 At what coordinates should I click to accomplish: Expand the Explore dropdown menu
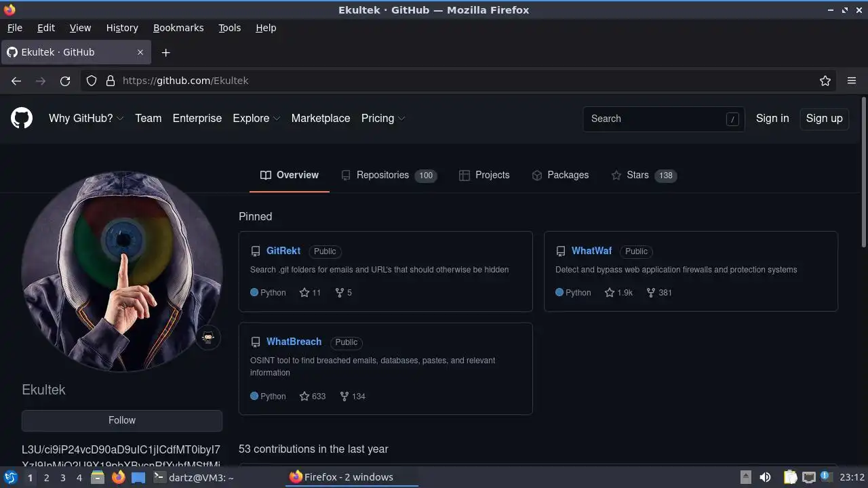pyautogui.click(x=256, y=118)
